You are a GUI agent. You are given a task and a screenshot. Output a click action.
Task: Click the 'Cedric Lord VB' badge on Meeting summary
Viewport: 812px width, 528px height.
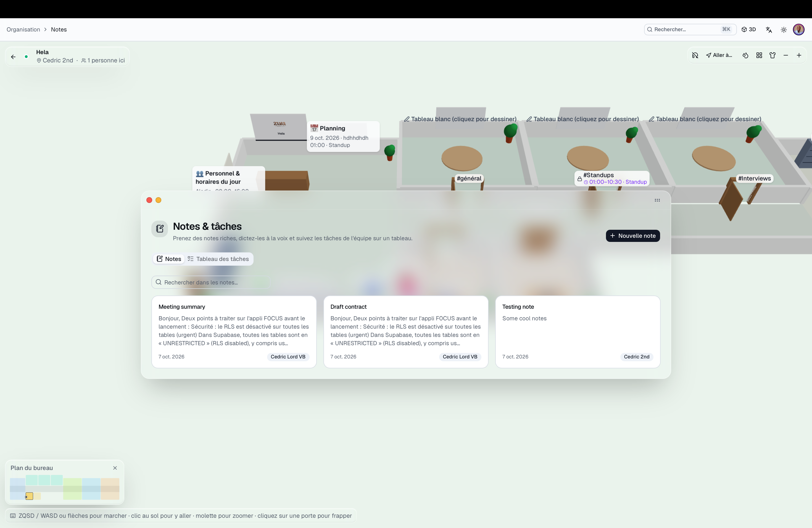click(288, 357)
